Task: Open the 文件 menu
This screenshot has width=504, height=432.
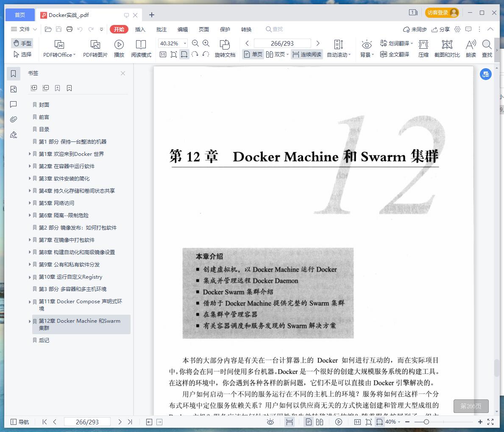Action: click(24, 29)
